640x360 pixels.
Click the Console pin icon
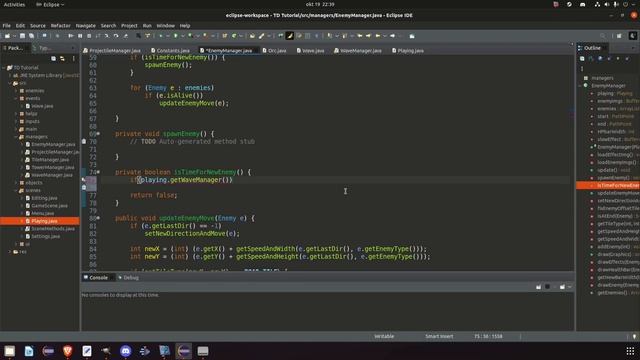coord(538,287)
